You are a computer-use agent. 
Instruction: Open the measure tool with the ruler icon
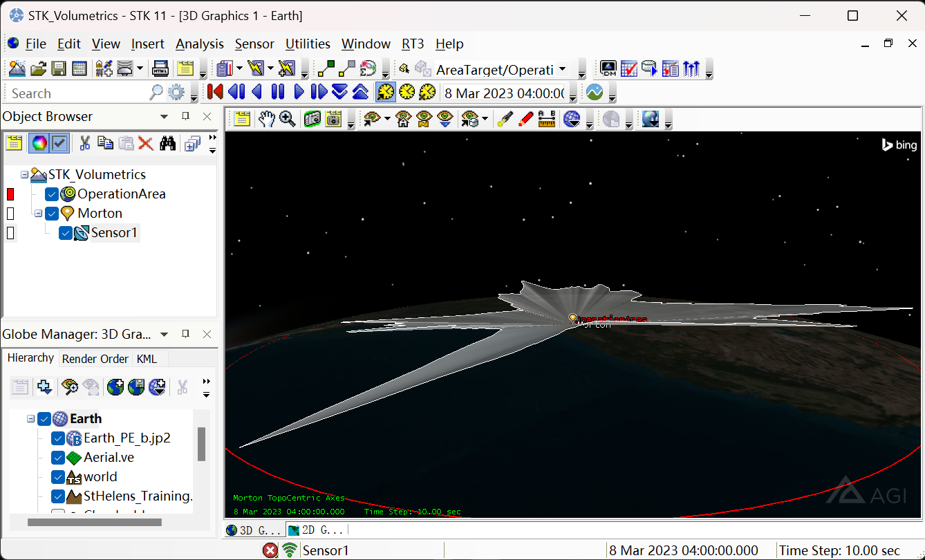pyautogui.click(x=547, y=119)
